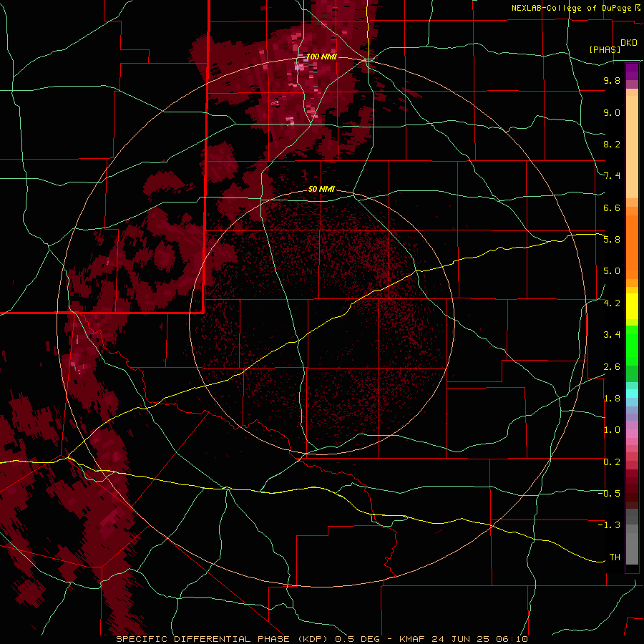Click the cyan band on the color scale
644x644 pixels.
632,393
